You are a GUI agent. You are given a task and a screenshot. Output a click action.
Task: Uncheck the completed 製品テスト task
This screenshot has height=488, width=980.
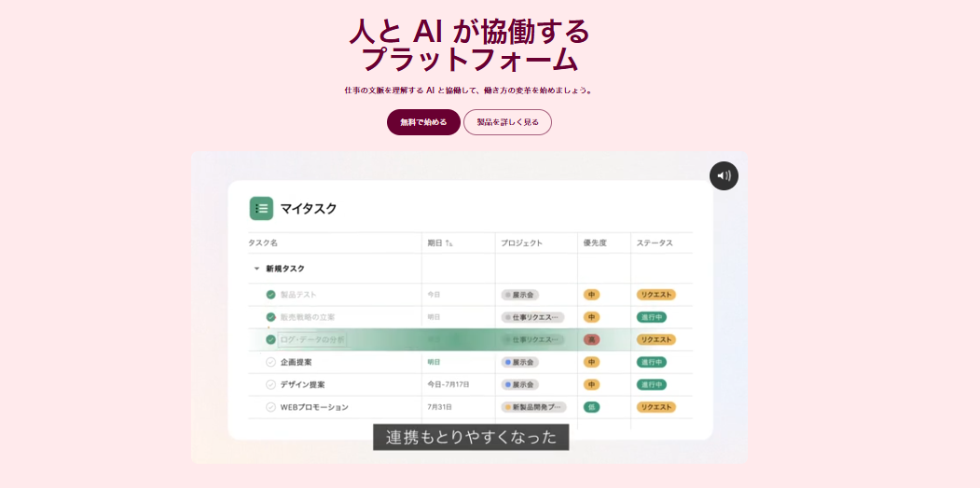270,295
